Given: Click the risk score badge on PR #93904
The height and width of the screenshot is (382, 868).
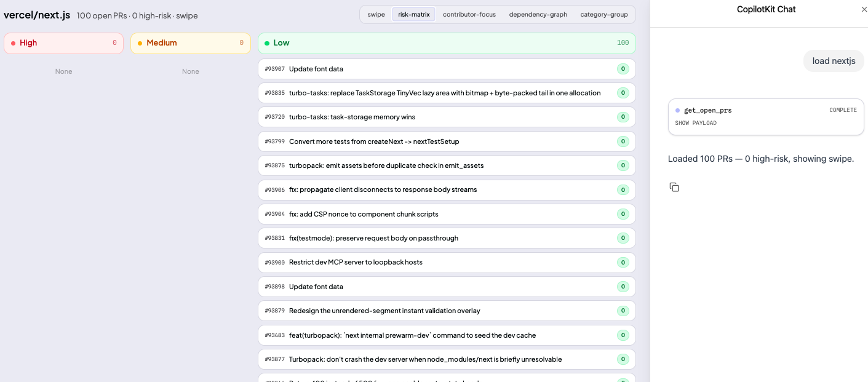Looking at the screenshot, I should pyautogui.click(x=623, y=214).
